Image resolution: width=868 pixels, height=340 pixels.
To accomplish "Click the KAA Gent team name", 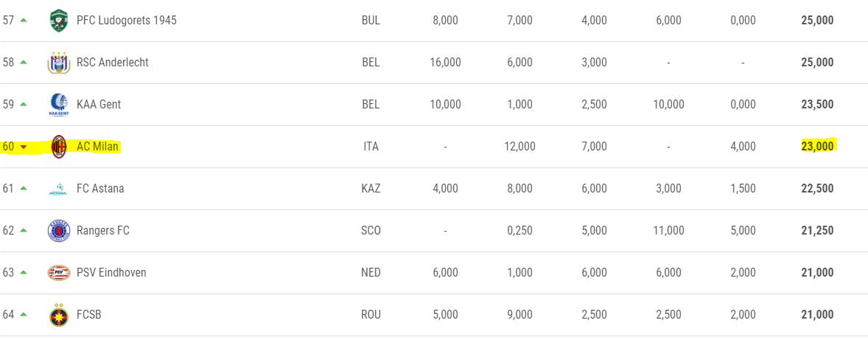I will click(x=99, y=105).
